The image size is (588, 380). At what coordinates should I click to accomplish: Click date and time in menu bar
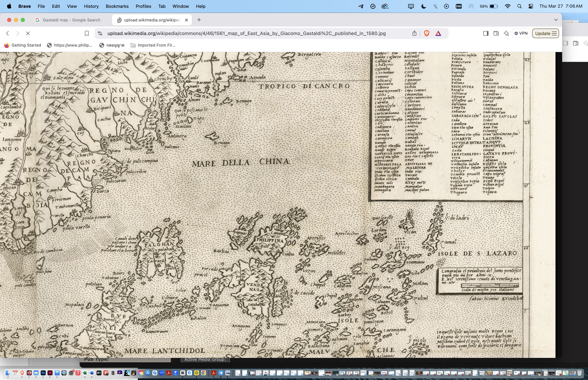tap(561, 6)
